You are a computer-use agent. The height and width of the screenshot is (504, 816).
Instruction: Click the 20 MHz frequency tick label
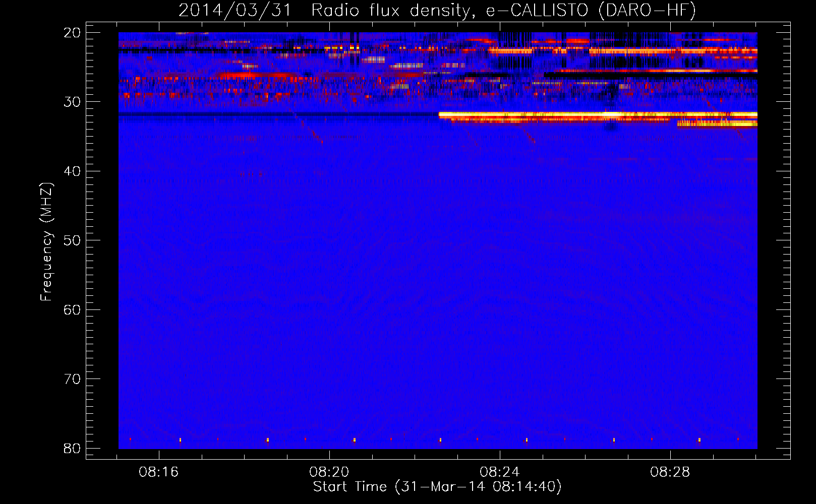pos(72,33)
